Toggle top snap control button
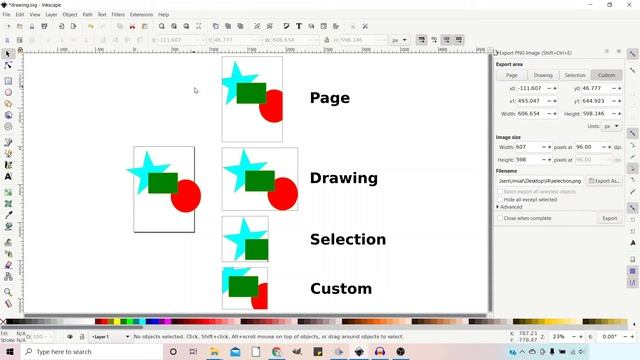 [632, 54]
